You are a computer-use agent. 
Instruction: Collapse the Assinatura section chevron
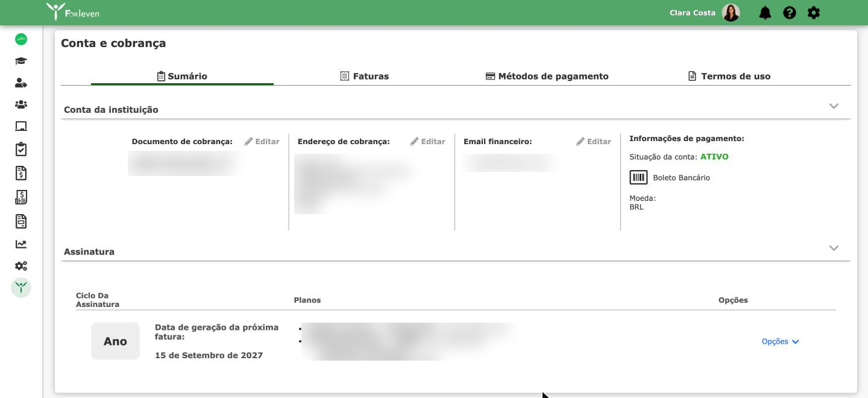tap(834, 248)
